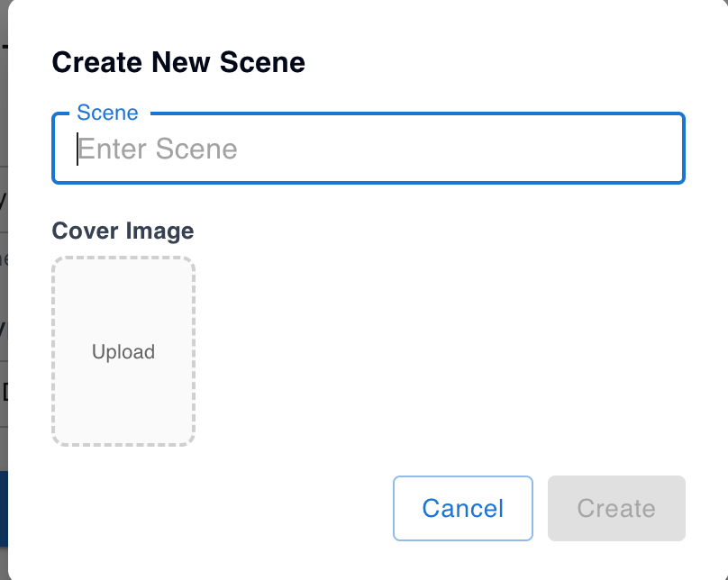Click bottom area of Upload dropzone
Screen dimensions: 728x580
[x=123, y=423]
